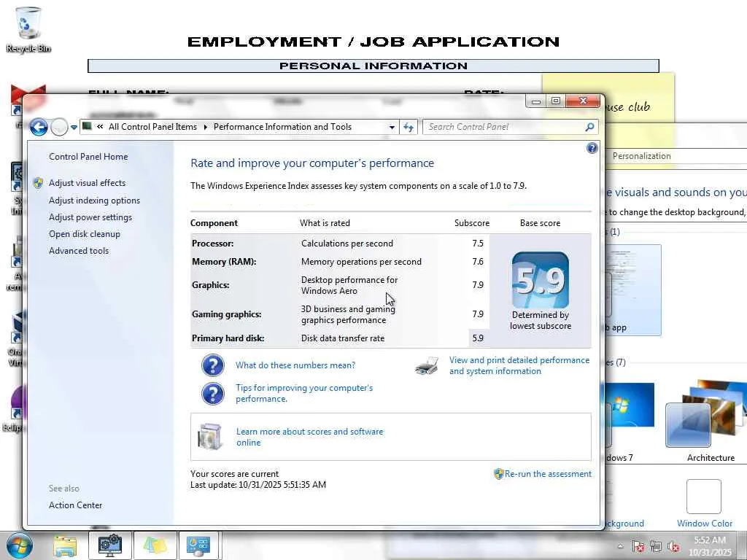Click the 5.9 base score badge
747x560 pixels.
[x=541, y=280]
